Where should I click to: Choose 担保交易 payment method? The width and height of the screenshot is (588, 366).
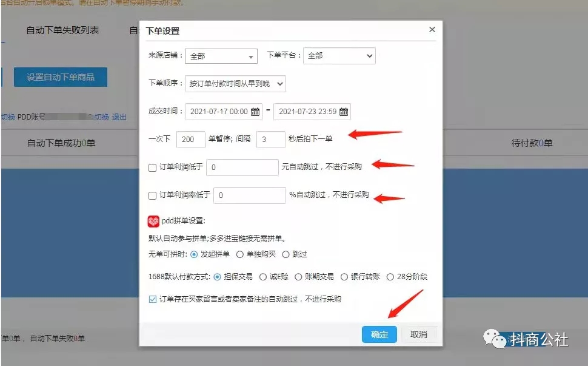tap(217, 277)
